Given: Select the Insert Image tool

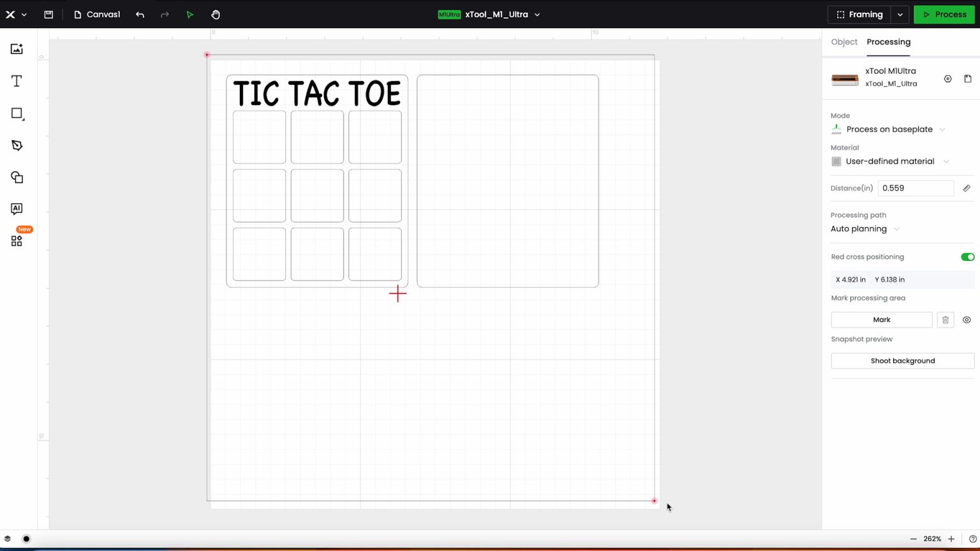Looking at the screenshot, I should 17,49.
